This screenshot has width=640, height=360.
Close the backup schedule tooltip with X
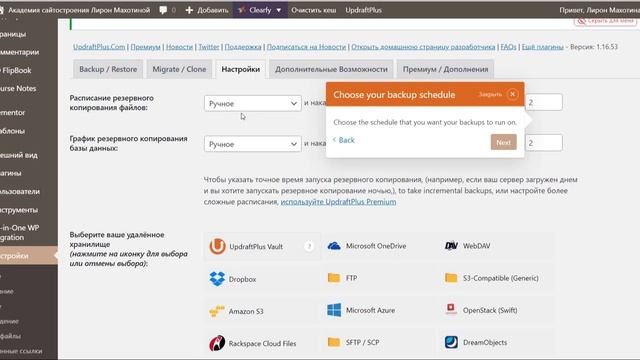pyautogui.click(x=512, y=94)
